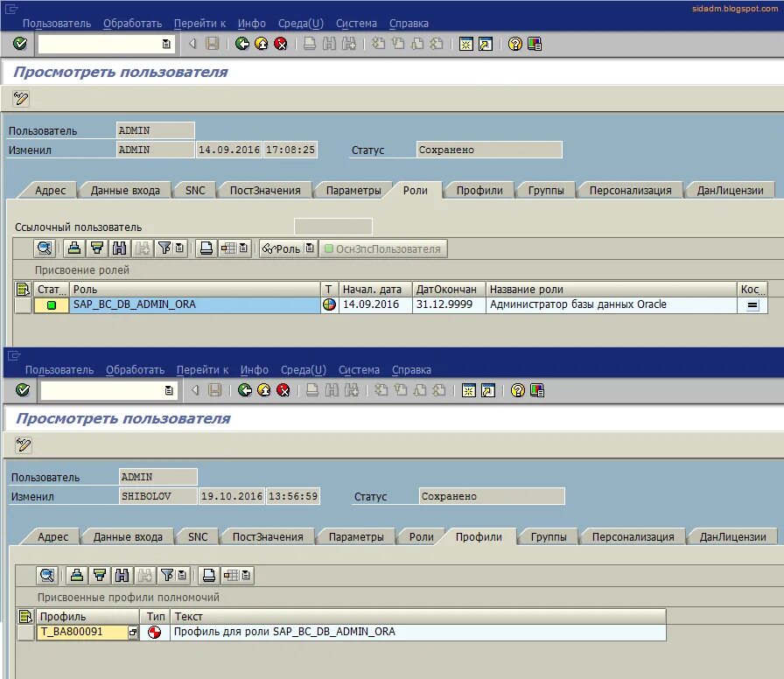This screenshot has height=679, width=784.
Task: Cancel the session with the red X icon
Action: (281, 45)
